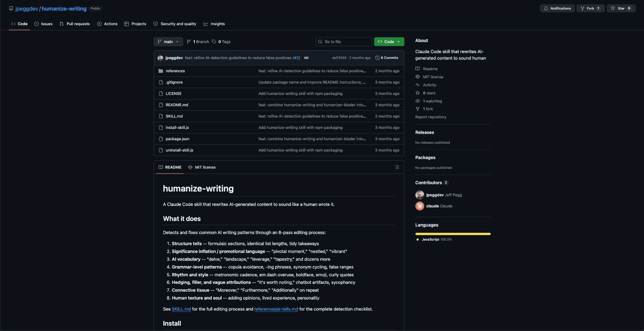The image size is (644, 331).
Task: Click the file icon beside README.md
Action: tap(161, 105)
